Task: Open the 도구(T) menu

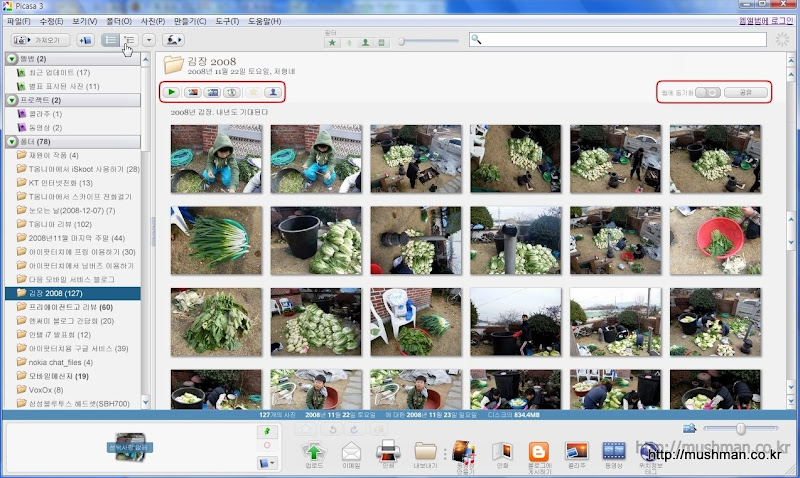Action: (x=227, y=21)
